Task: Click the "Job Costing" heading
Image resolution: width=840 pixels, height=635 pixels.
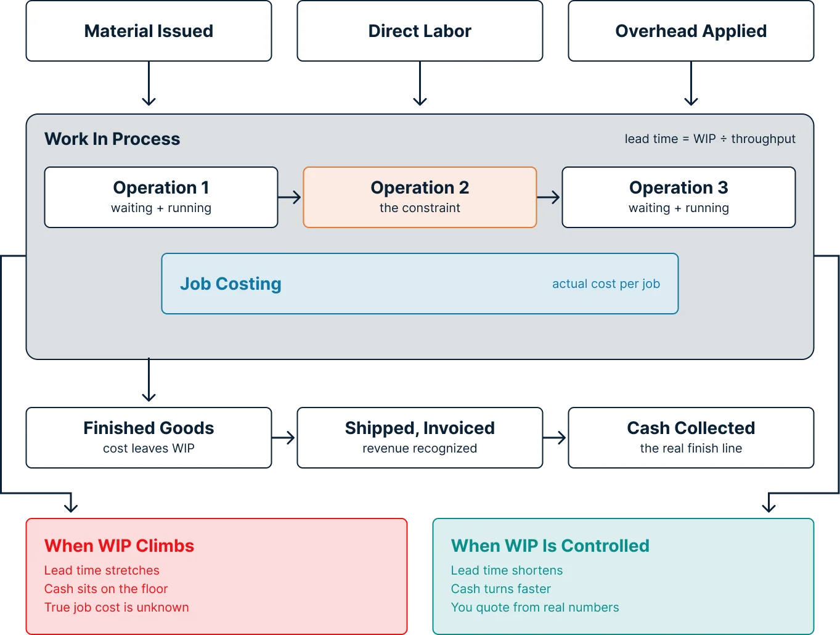Action: click(x=230, y=284)
